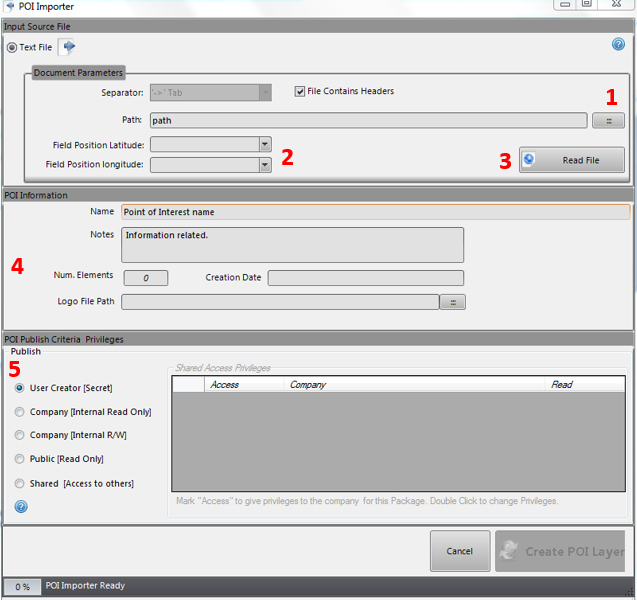Screen dimensions: 637x600
Task: Browse for source file path button
Action: [x=608, y=120]
